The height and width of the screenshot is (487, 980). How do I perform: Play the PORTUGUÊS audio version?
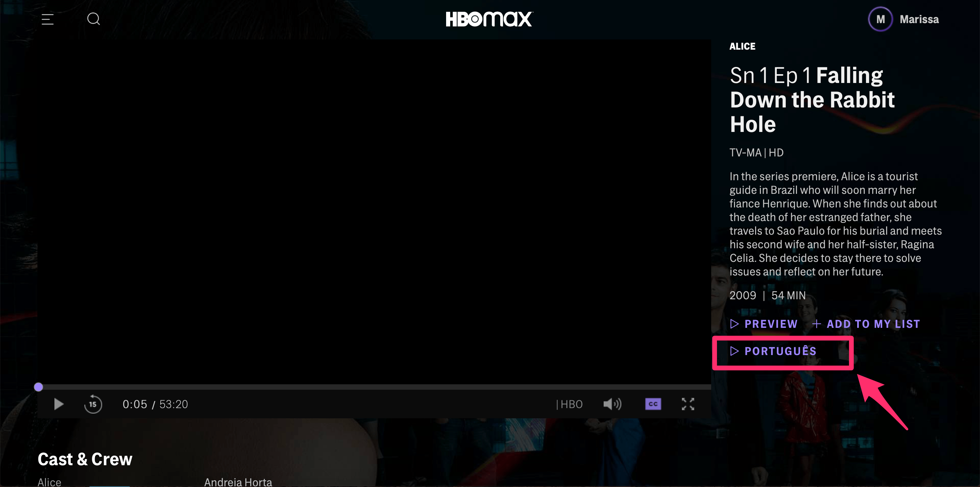tap(780, 351)
